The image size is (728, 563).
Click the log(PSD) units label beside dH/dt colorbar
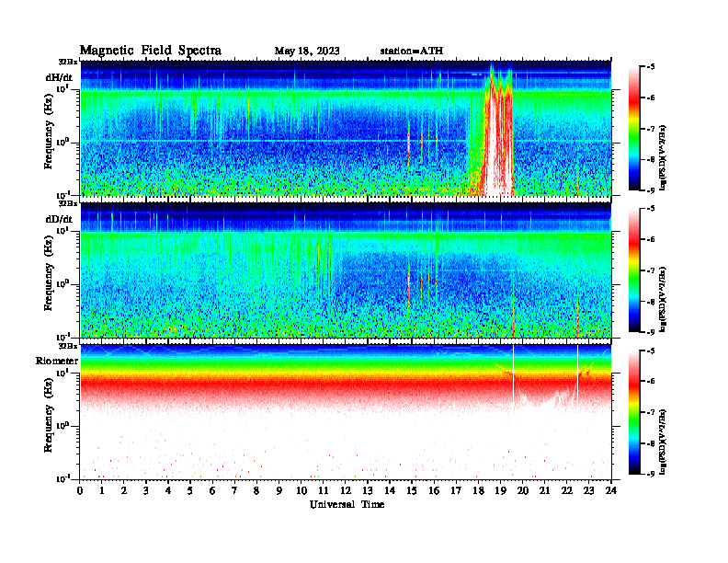(663, 157)
